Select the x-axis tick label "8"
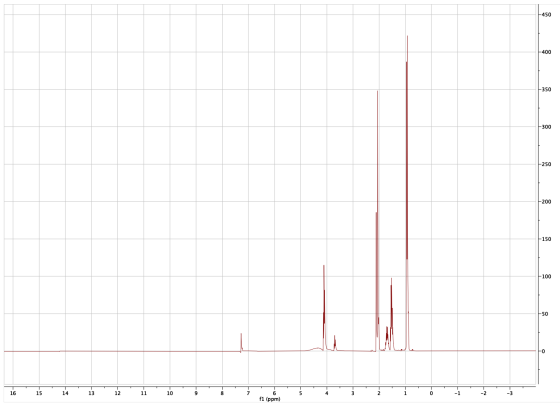 coord(222,393)
